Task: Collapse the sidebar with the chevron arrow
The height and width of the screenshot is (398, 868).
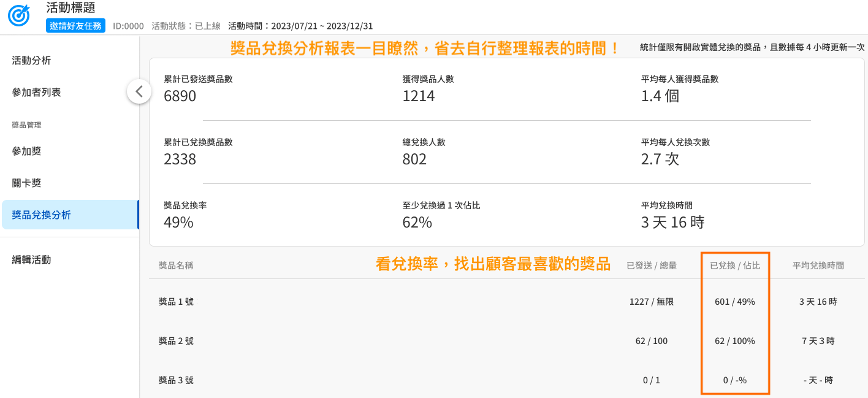Action: coord(139,91)
